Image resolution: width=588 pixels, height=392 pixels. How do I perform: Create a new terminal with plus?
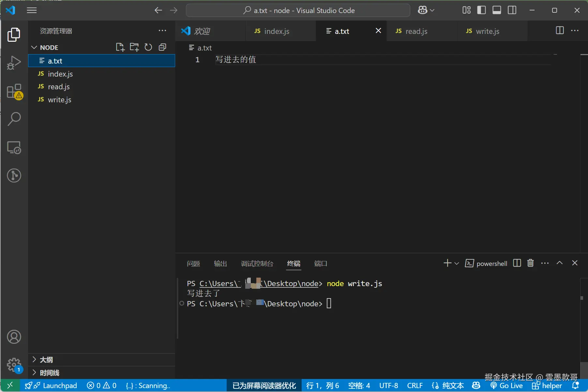point(447,263)
